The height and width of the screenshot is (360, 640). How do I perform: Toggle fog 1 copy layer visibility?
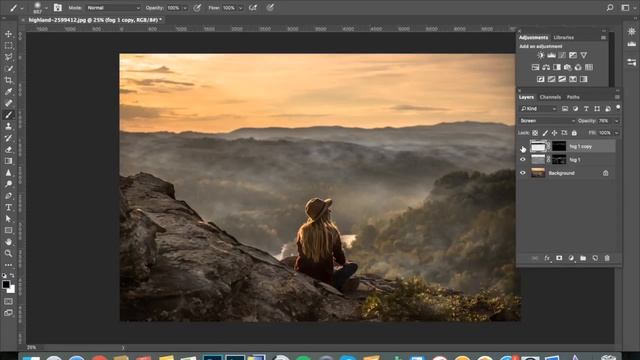coord(523,147)
